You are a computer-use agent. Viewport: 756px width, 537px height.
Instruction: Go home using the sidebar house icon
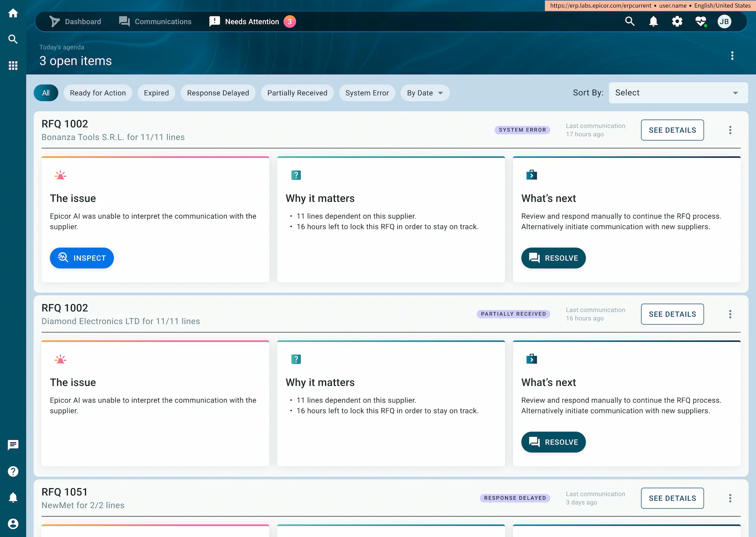13,13
